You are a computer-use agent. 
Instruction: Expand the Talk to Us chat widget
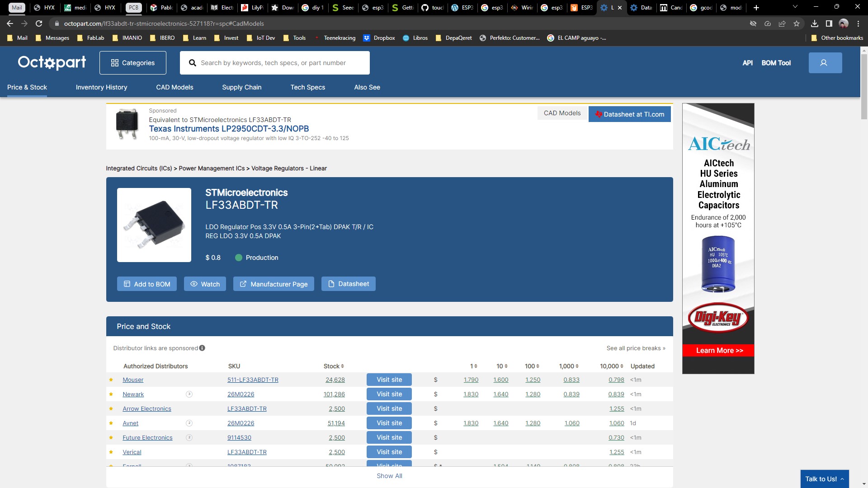coord(825,479)
